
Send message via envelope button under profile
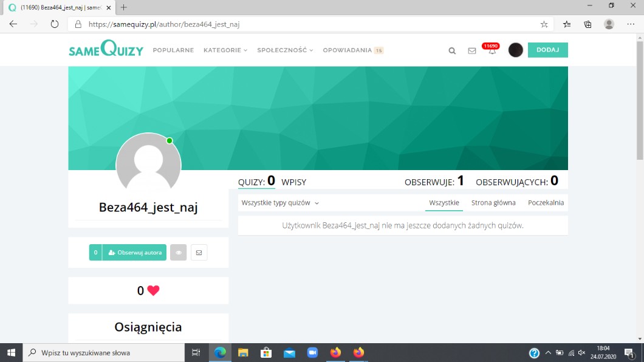(x=199, y=252)
